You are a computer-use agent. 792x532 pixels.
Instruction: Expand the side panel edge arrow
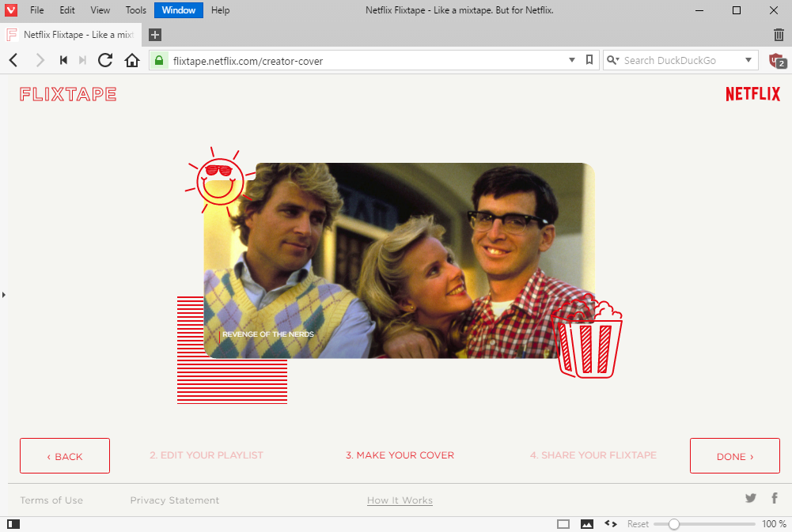click(x=3, y=295)
